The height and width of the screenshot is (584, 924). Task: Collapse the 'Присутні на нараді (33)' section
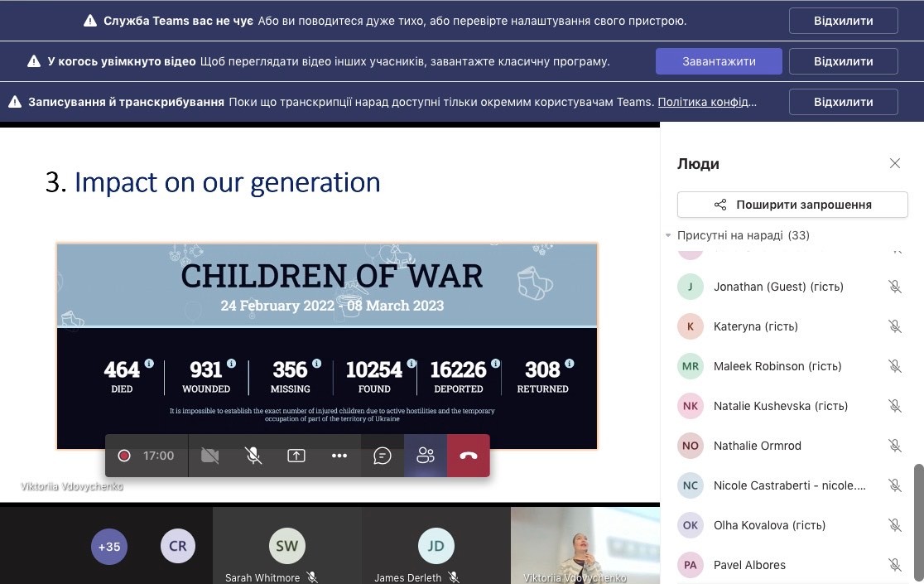pos(669,235)
